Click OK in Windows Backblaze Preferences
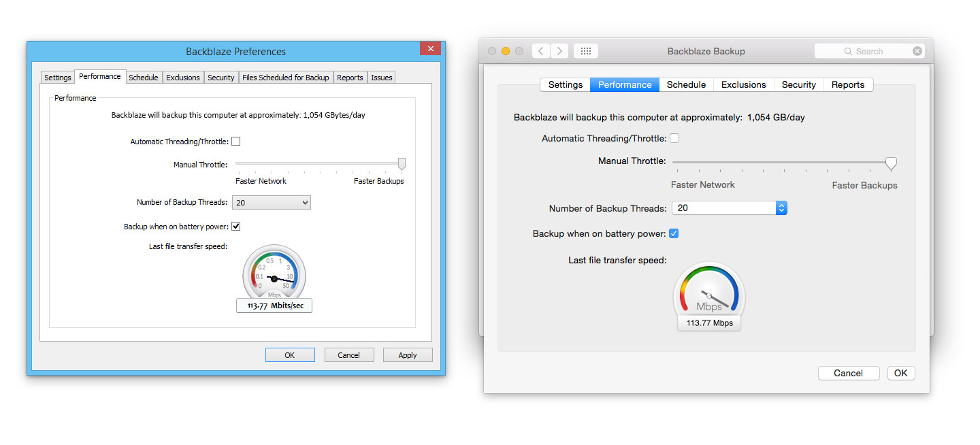The image size is (980, 445). [290, 355]
